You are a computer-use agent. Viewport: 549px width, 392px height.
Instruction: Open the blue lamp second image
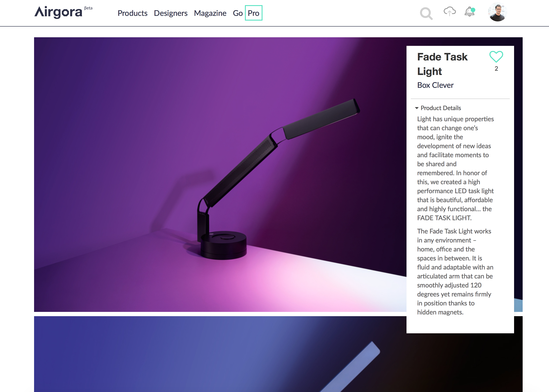point(220,354)
